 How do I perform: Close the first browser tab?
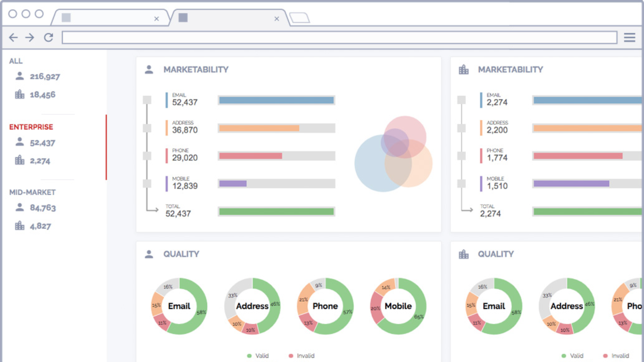tap(157, 19)
